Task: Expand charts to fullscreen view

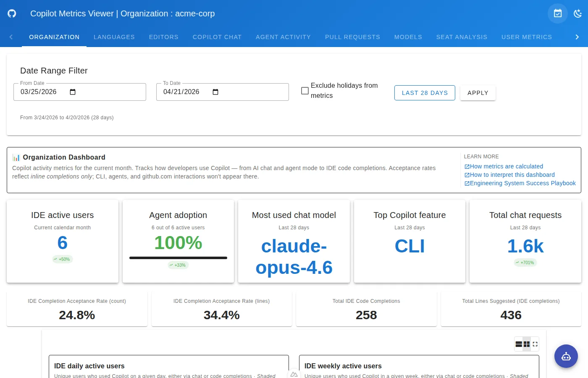Action: click(535, 344)
